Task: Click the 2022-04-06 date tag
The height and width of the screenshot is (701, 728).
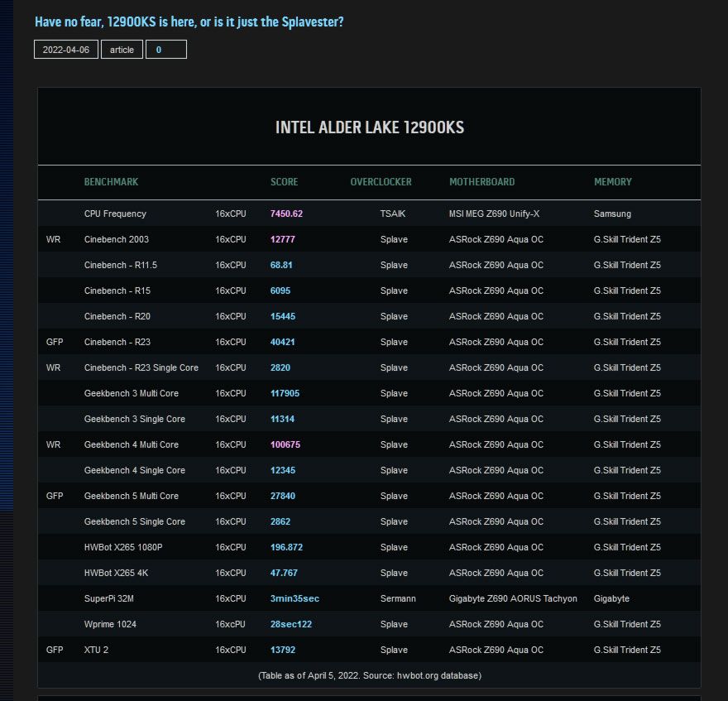Action: 66,50
